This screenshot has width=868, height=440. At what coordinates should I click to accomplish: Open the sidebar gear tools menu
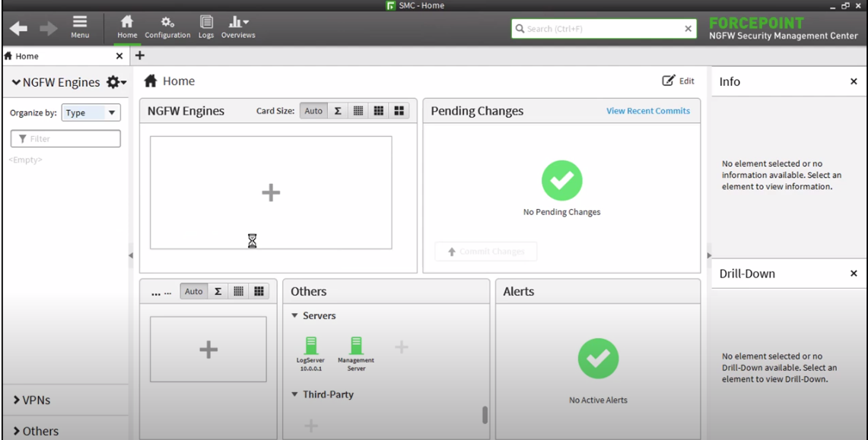click(116, 82)
